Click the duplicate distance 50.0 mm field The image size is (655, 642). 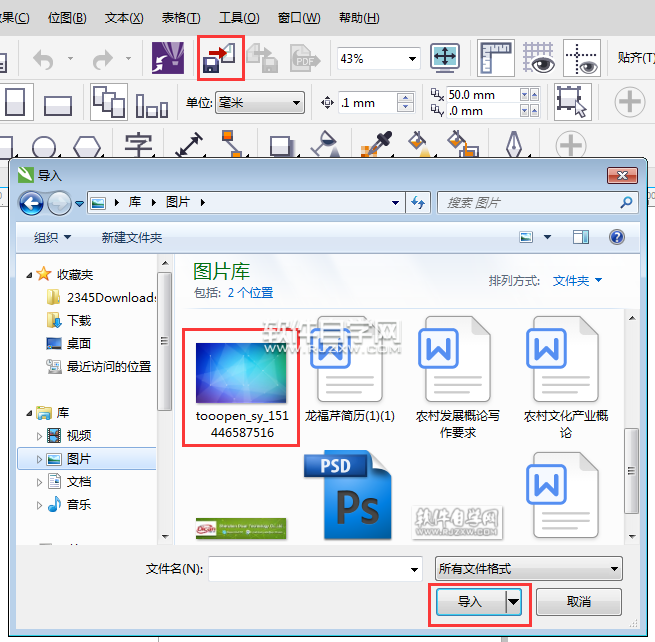(x=482, y=95)
